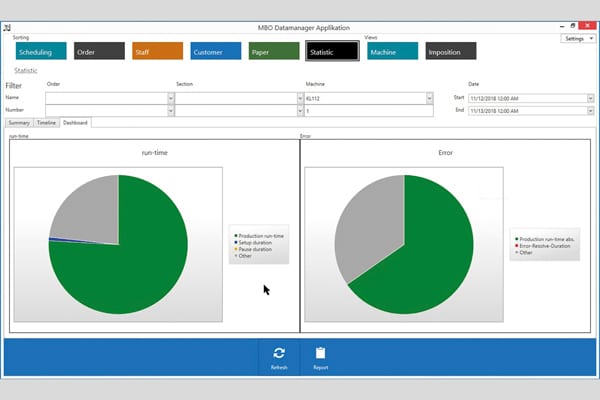Expand the Order name dropdown
Screen dimensions: 600x400
[x=170, y=98]
